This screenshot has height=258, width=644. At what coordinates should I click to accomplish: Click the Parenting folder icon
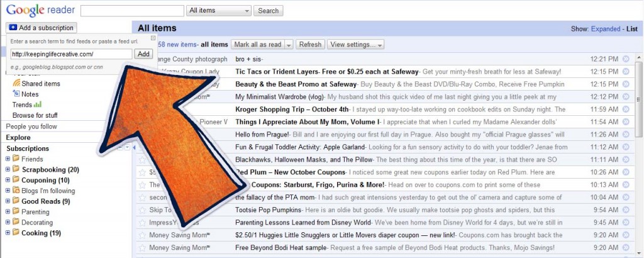click(x=16, y=211)
